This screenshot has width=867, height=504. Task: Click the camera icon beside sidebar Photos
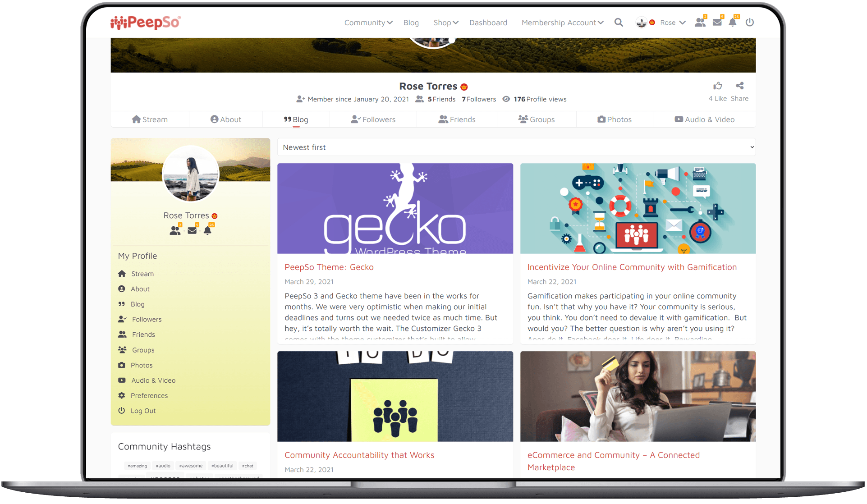coord(121,365)
